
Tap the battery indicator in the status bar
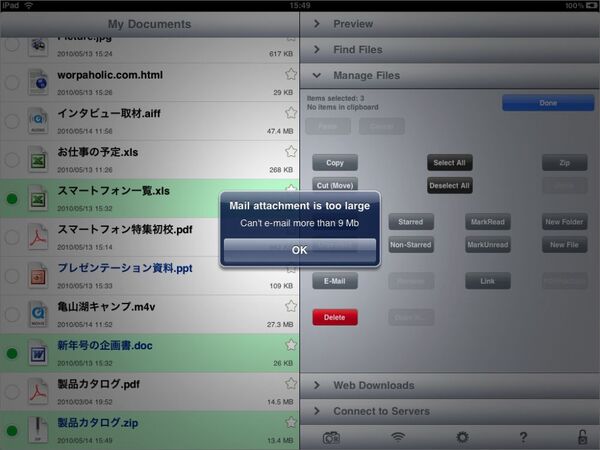[591, 5]
